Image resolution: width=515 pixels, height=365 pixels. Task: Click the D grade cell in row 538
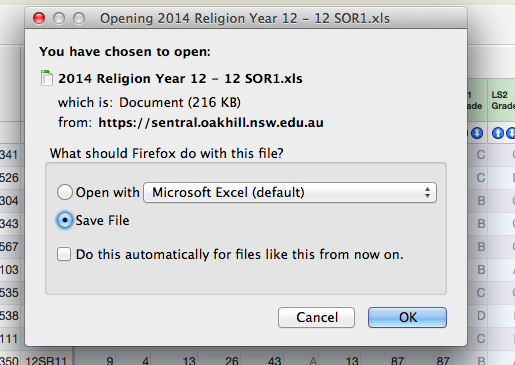pyautogui.click(x=481, y=315)
